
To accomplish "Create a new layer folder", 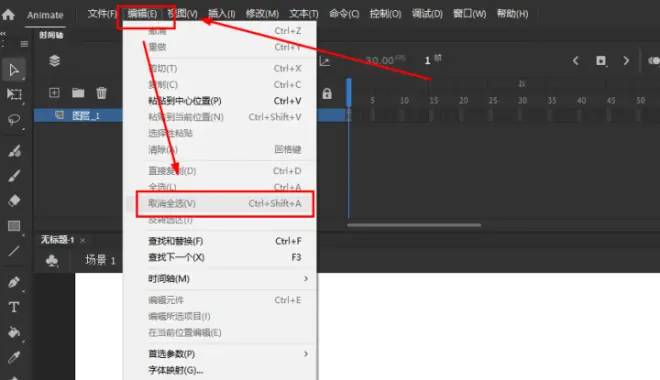I will pyautogui.click(x=78, y=93).
